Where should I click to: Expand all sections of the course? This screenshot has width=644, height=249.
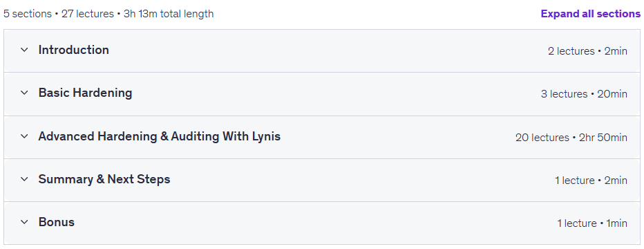[x=591, y=14]
